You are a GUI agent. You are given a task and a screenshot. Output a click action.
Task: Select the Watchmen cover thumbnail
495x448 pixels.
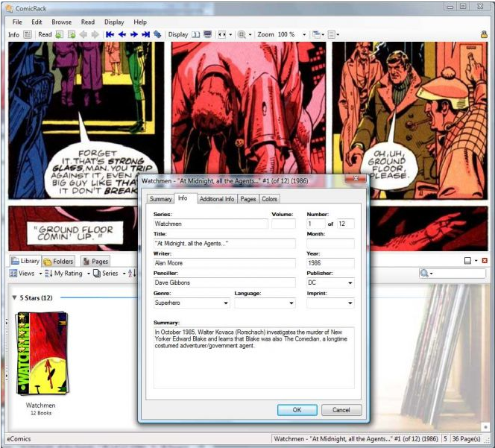pyautogui.click(x=42, y=353)
